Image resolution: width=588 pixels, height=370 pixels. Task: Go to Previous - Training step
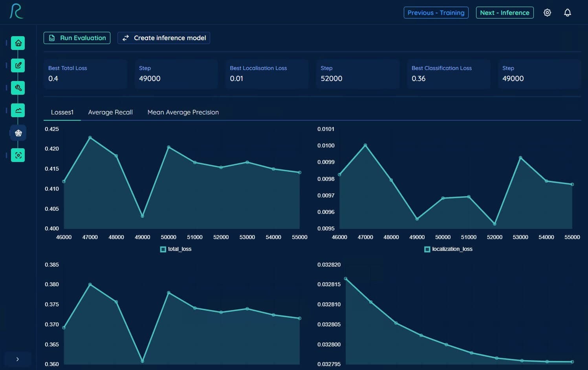pyautogui.click(x=436, y=13)
